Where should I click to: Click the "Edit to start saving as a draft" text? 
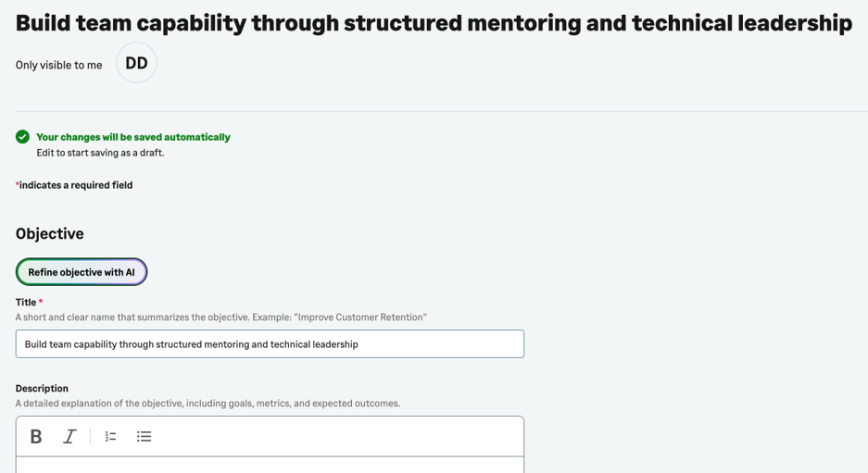100,153
